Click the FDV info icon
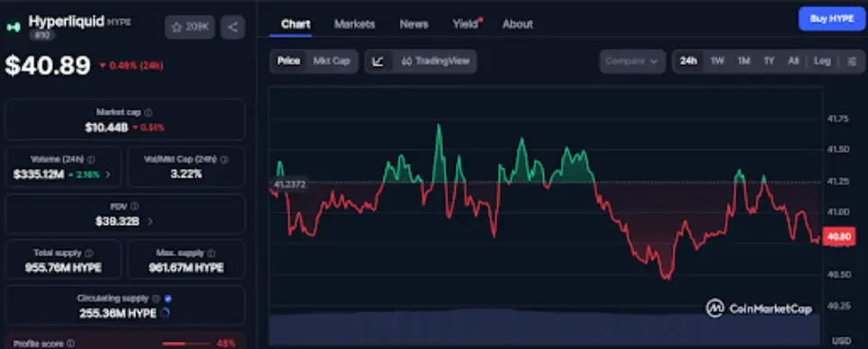868x349 pixels. pos(134,206)
